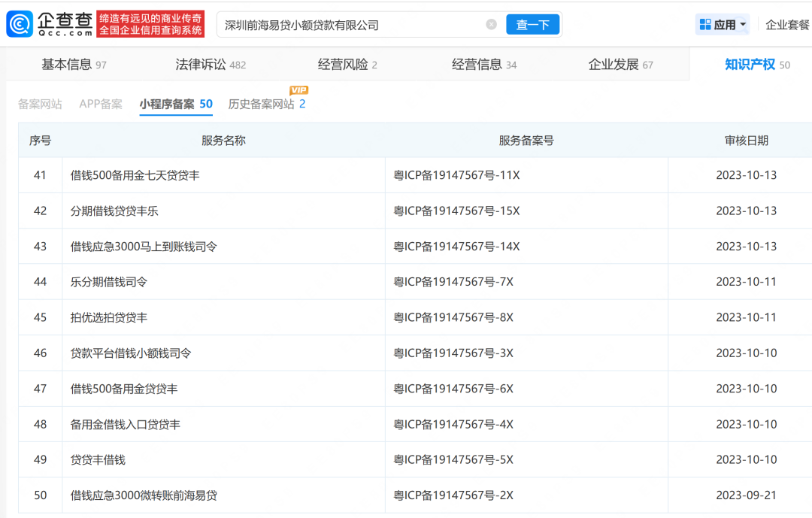Click the VIP badge above 历史备案网站

(x=298, y=90)
